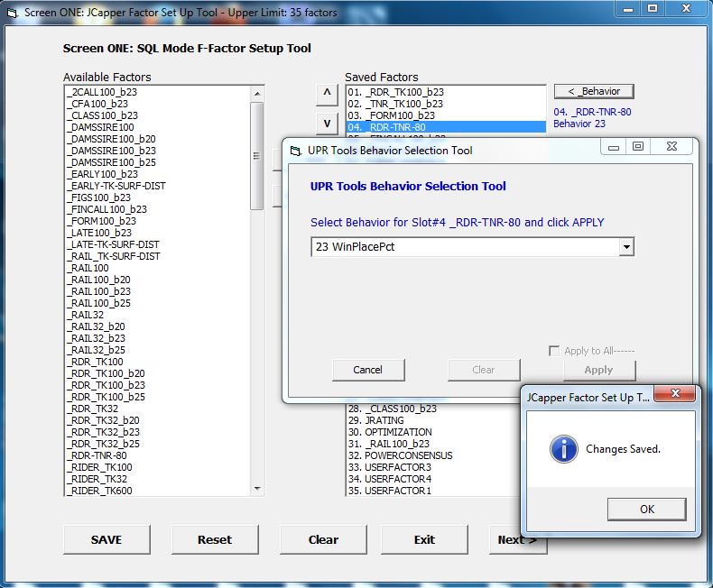Select _DAMSSIRE100 in Available Factors
Viewport: 713px width, 588px height.
pyautogui.click(x=157, y=127)
